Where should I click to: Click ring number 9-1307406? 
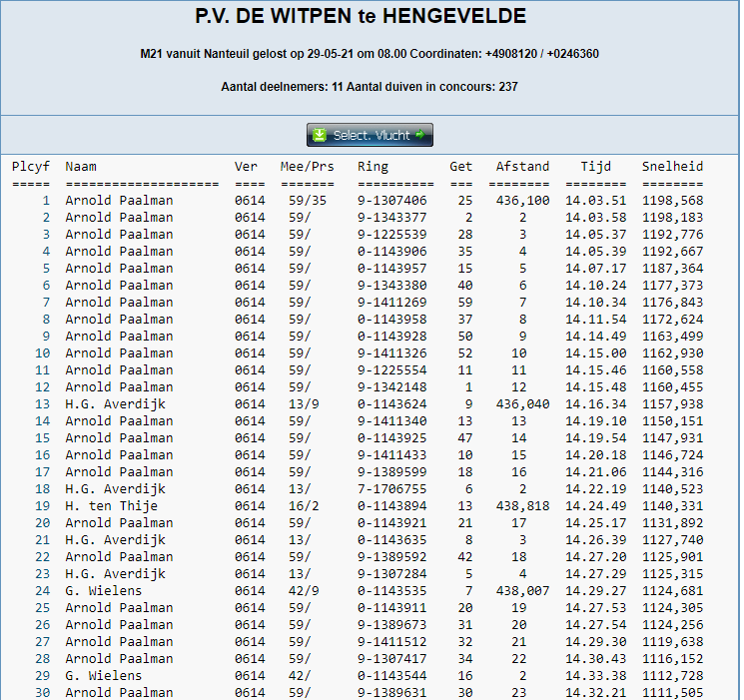coord(391,201)
